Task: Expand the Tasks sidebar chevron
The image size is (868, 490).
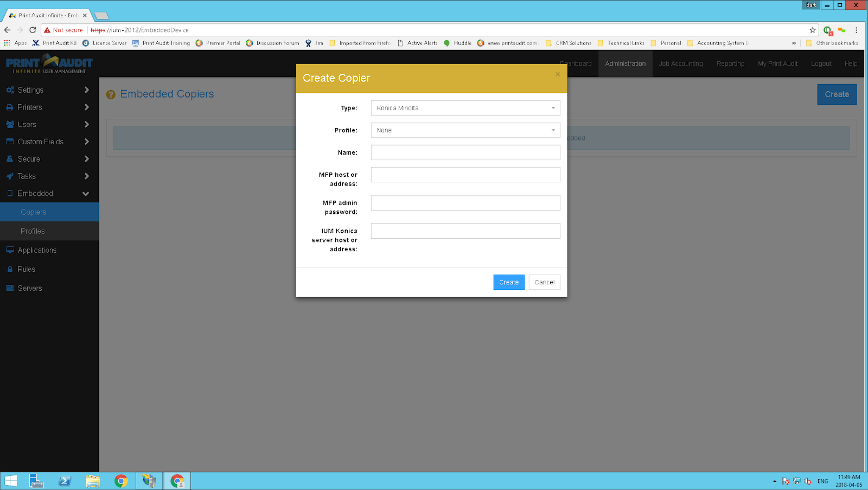Action: [x=86, y=176]
